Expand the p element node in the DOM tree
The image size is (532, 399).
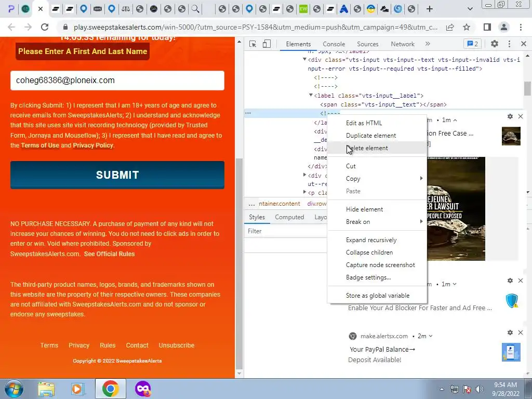pyautogui.click(x=304, y=192)
